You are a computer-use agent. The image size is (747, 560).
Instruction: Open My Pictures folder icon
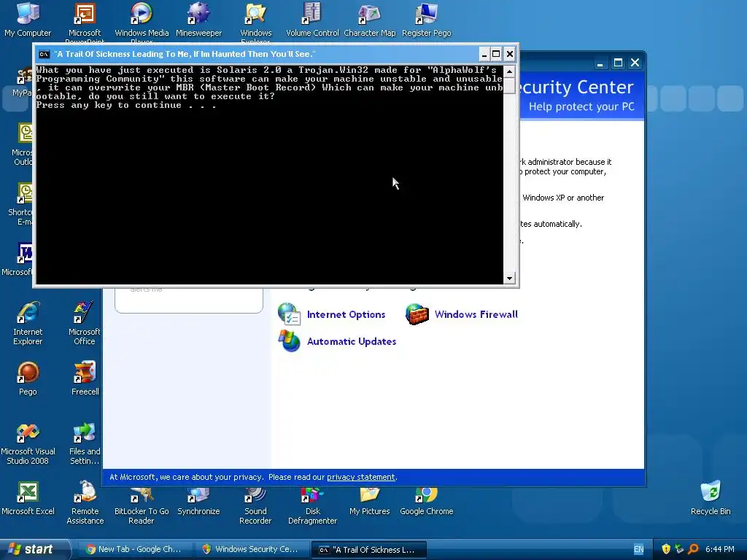tap(370, 502)
